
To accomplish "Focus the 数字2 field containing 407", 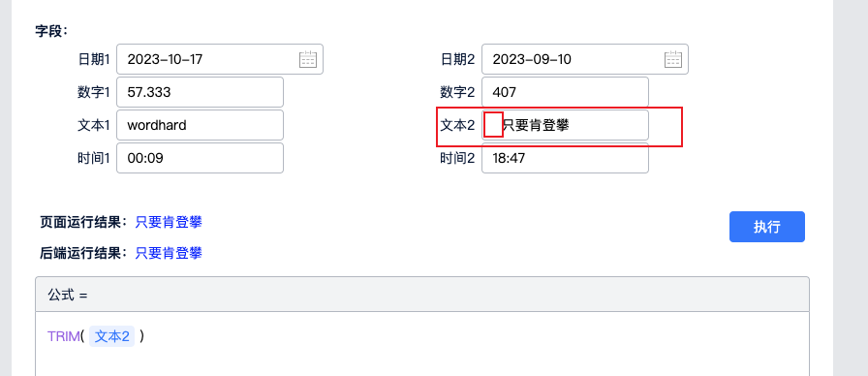I will pyautogui.click(x=565, y=92).
